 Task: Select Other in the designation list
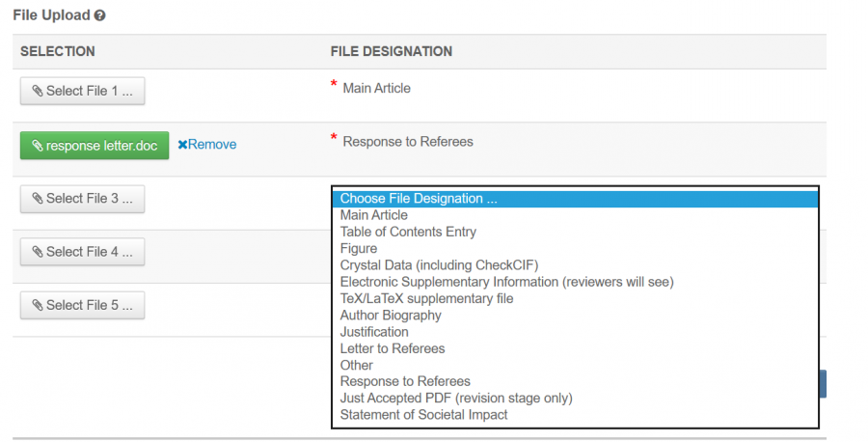pos(357,365)
